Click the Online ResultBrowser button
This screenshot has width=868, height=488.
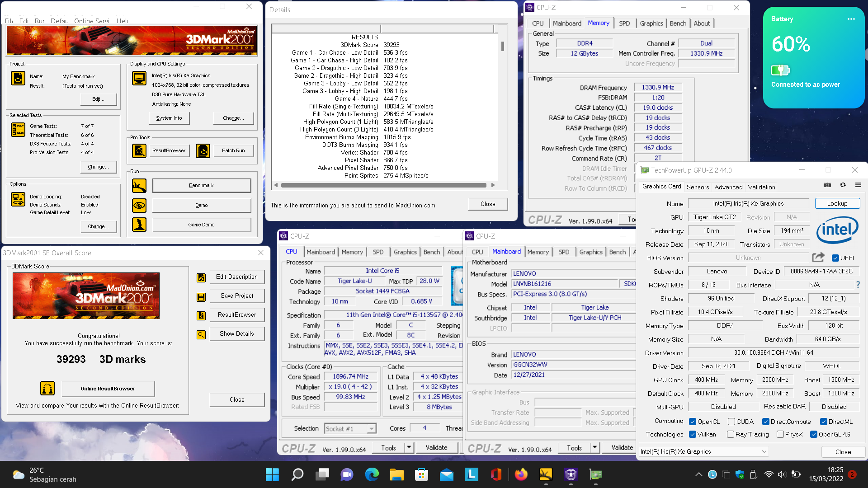(108, 389)
